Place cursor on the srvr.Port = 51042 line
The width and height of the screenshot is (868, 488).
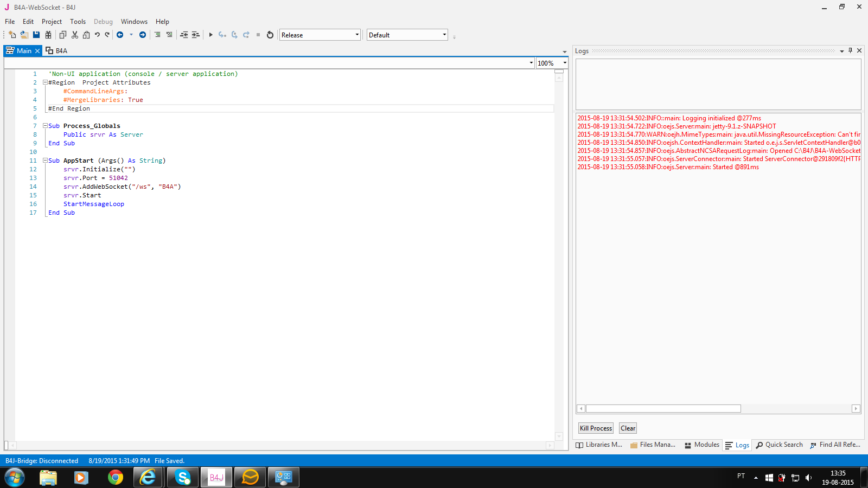point(95,178)
